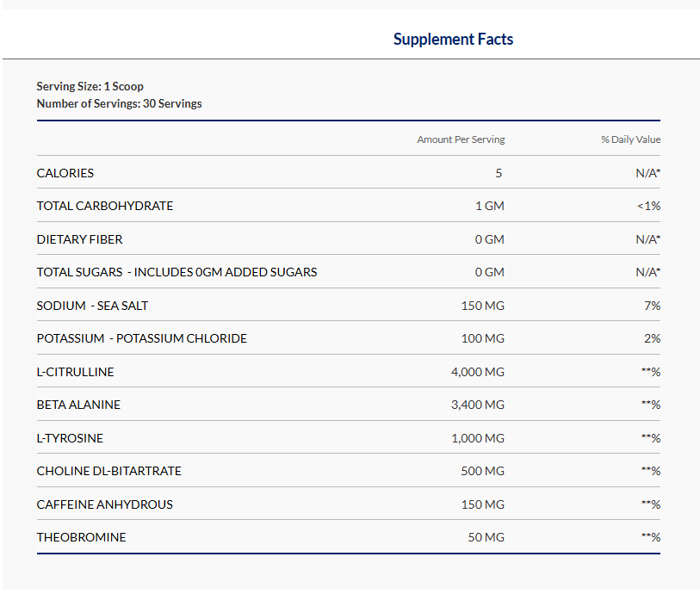Click the POTASSIUM - POTASSIUM CHLORIDE label
Viewport: 700px width, 594px height.
click(x=141, y=339)
